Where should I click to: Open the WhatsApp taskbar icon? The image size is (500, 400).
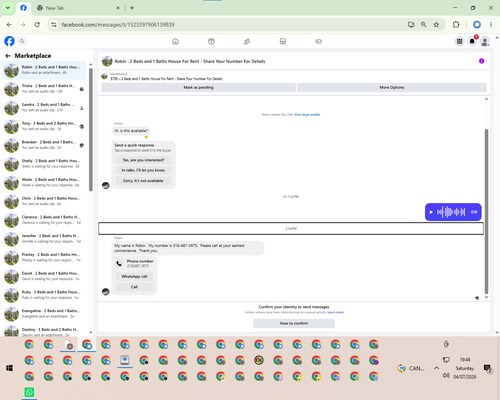[29, 392]
